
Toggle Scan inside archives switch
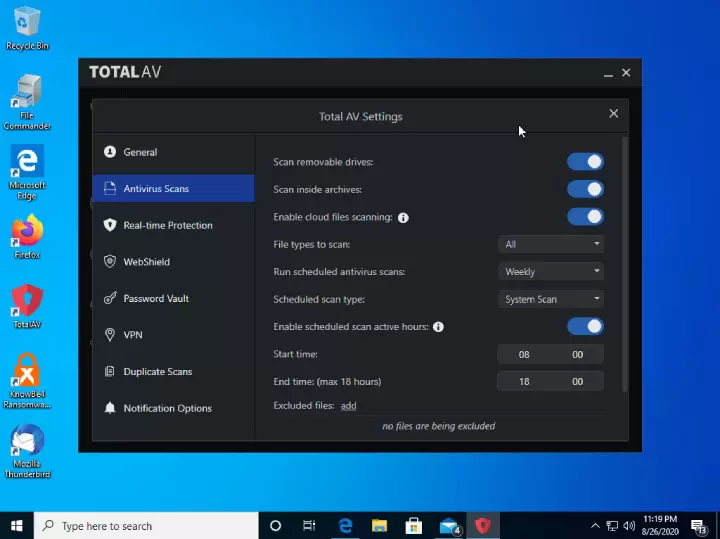(x=585, y=189)
